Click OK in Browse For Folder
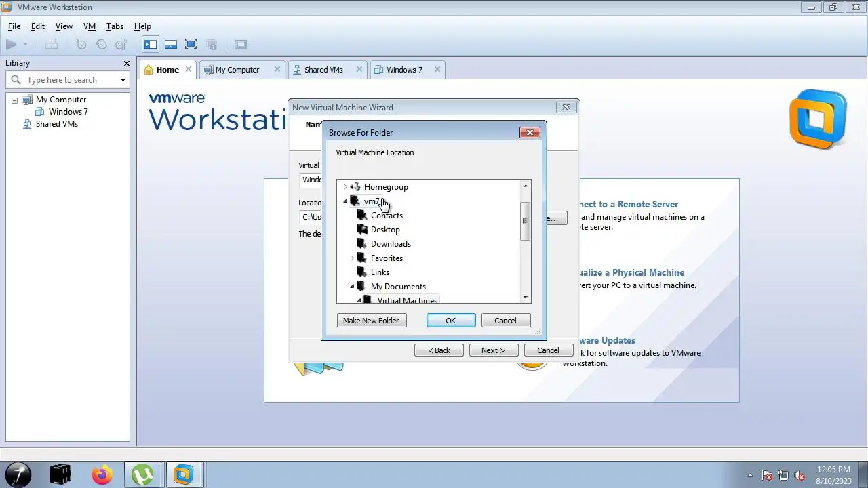868x488 pixels. click(x=451, y=321)
